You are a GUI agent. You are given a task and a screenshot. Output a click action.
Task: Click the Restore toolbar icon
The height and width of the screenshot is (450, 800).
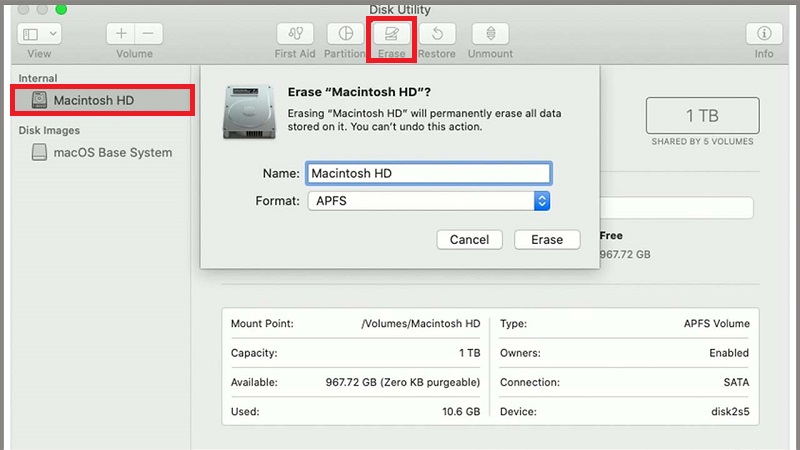point(437,34)
